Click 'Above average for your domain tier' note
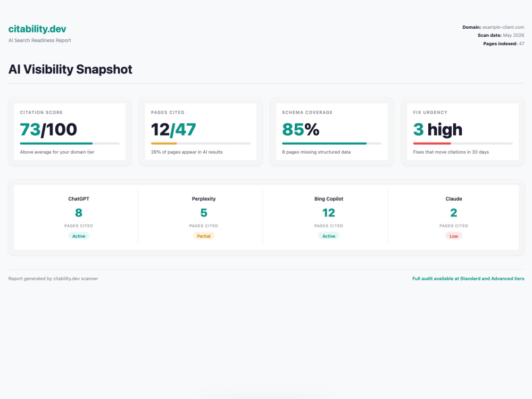This screenshot has height=399, width=532. 57,152
